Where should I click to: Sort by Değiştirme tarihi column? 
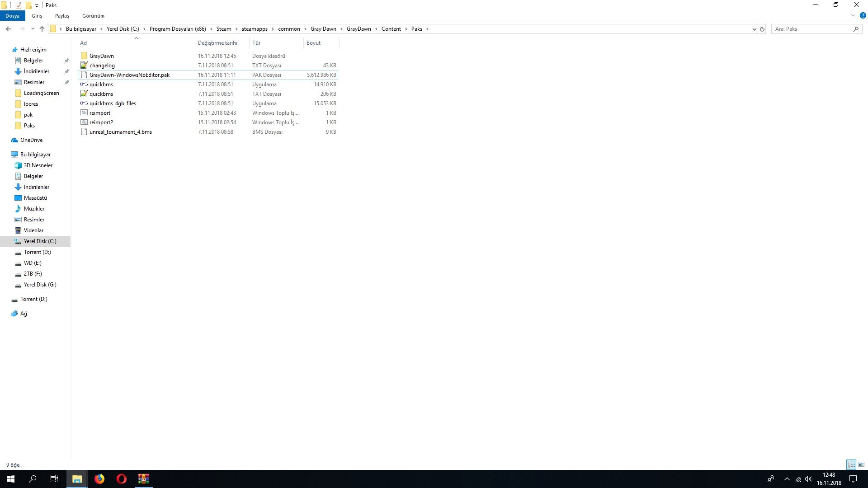[222, 43]
